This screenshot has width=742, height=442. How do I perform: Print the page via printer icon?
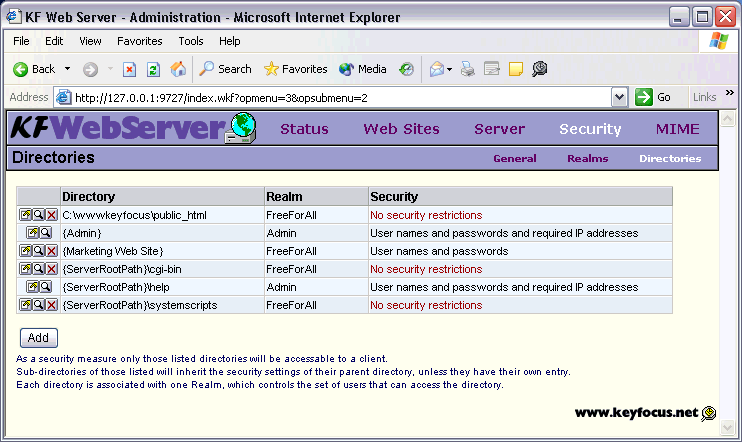coord(468,69)
